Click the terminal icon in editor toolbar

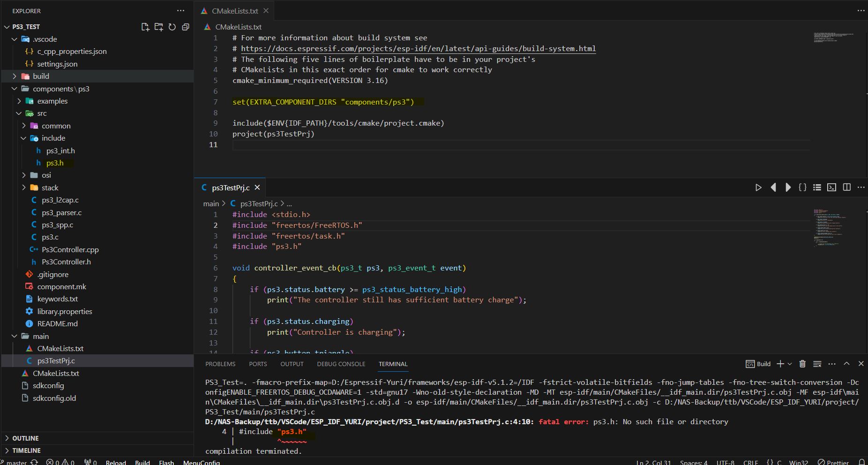pyautogui.click(x=831, y=187)
